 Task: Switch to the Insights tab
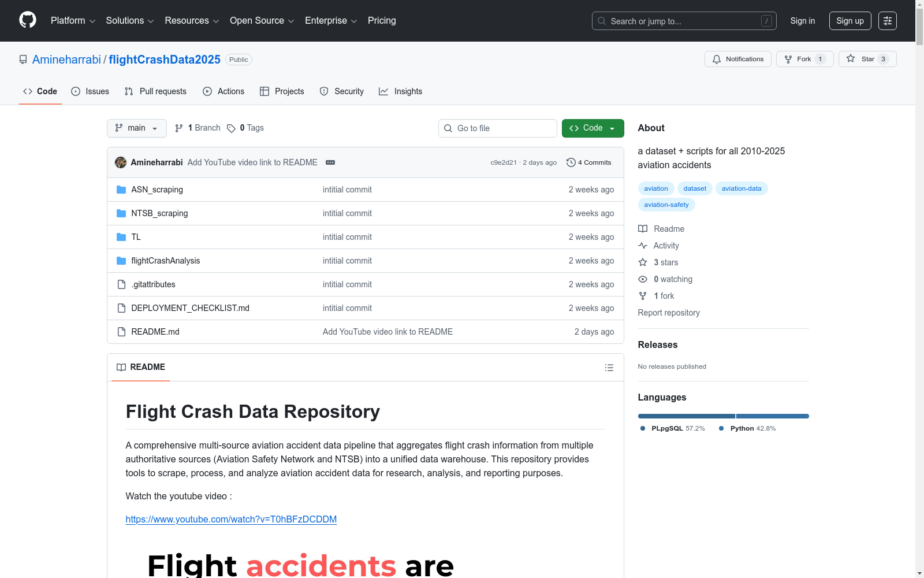401,91
